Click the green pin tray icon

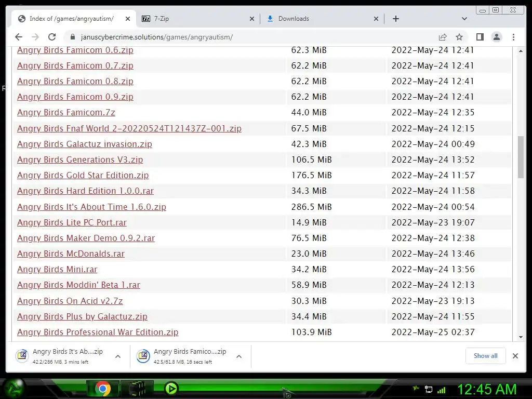[x=416, y=388]
